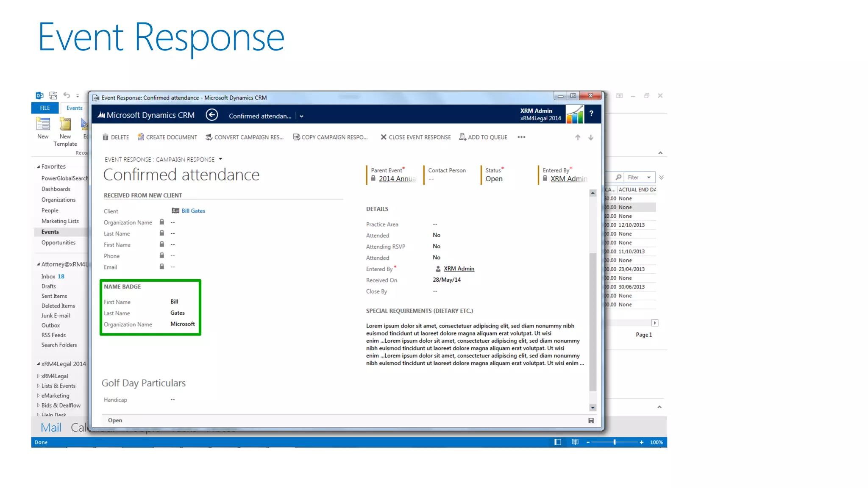This screenshot has height=488, width=868.
Task: Click Convert Campaign Response icon
Action: [x=209, y=137]
